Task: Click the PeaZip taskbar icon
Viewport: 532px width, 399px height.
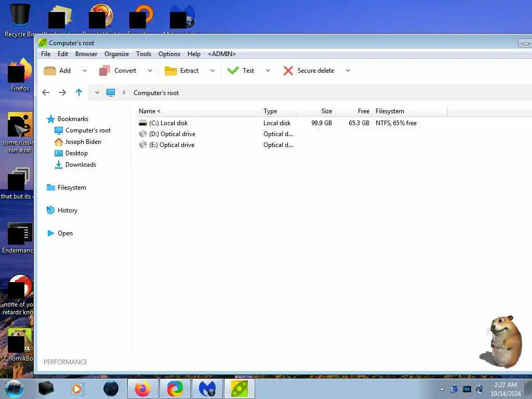Action: [240, 389]
